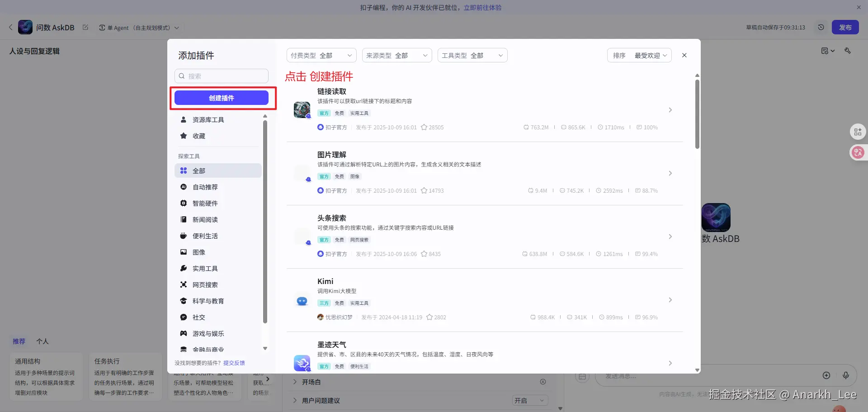
Task: Open 资源库工具 in the plugin sidebar
Action: point(218,120)
